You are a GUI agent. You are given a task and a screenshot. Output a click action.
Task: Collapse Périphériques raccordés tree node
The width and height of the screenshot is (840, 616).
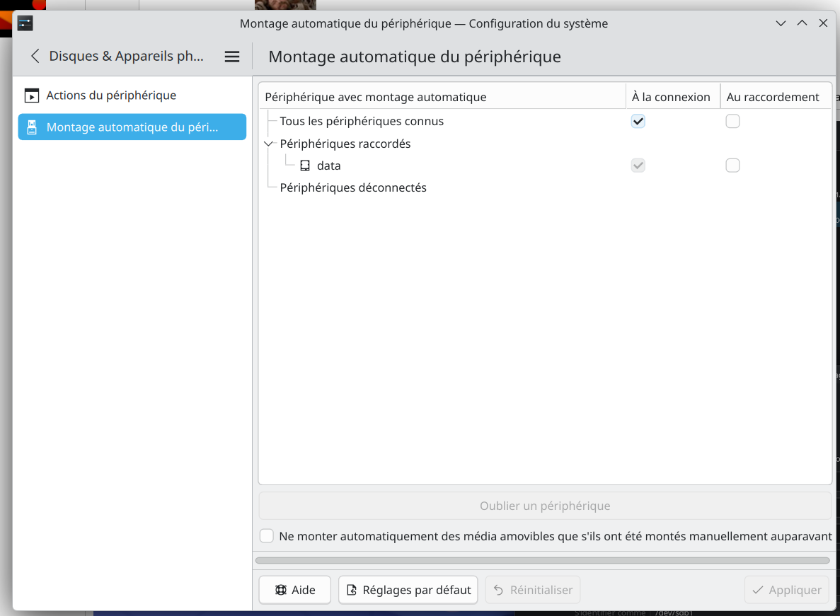(x=268, y=144)
